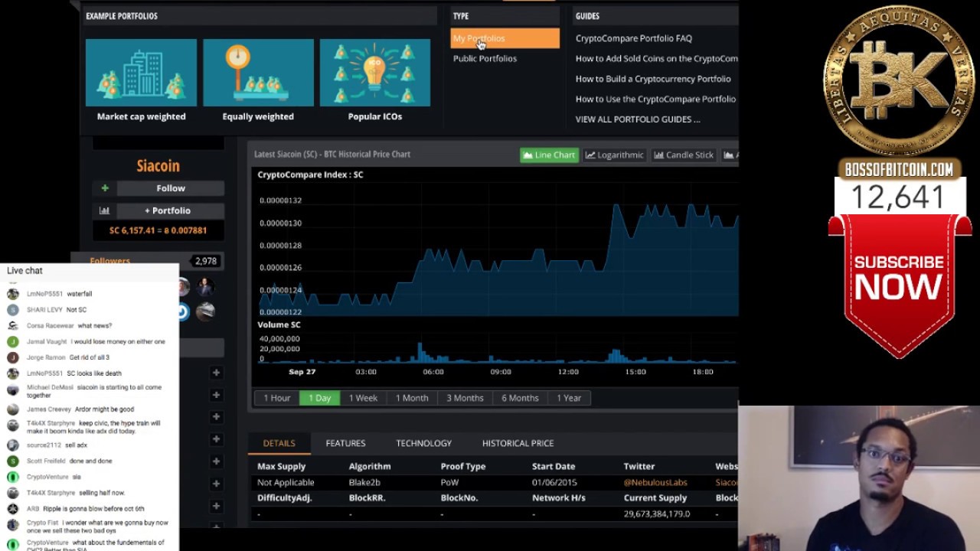Open CryptoCompare Portfolio FAQ guide
Viewport: 980px width, 551px height.
coord(633,38)
